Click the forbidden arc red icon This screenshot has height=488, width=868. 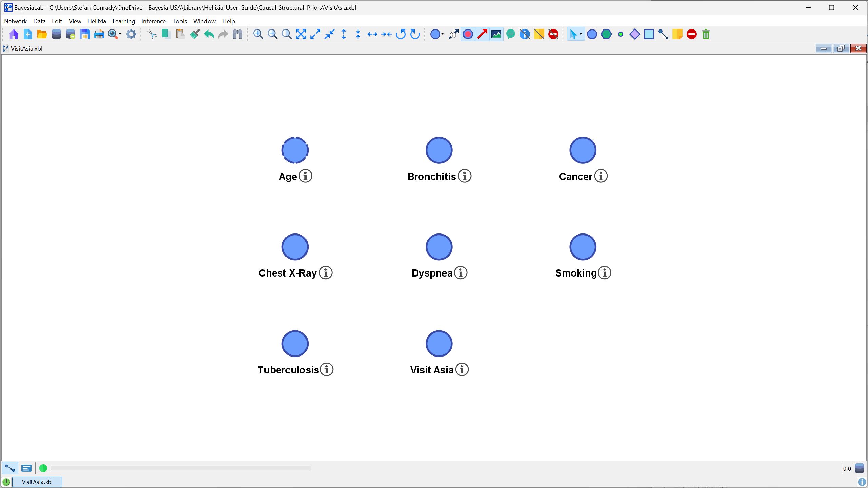[692, 34]
